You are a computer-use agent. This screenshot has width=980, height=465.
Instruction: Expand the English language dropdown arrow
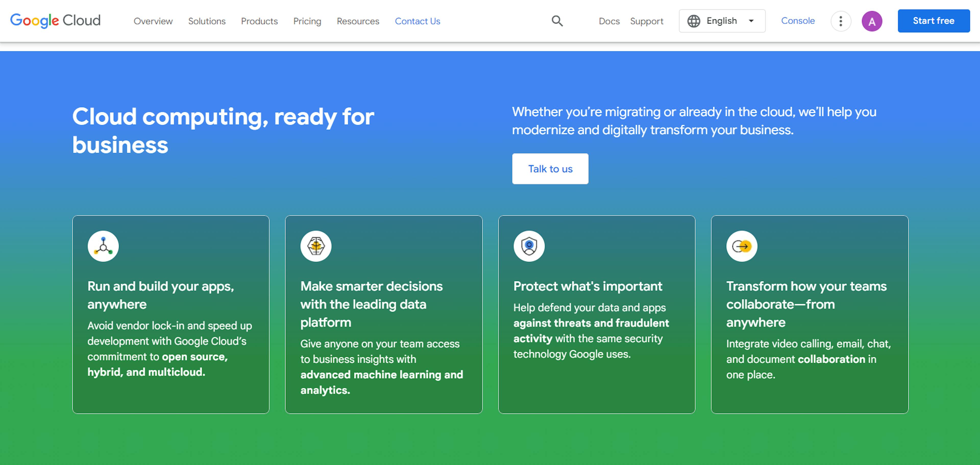(x=751, y=21)
